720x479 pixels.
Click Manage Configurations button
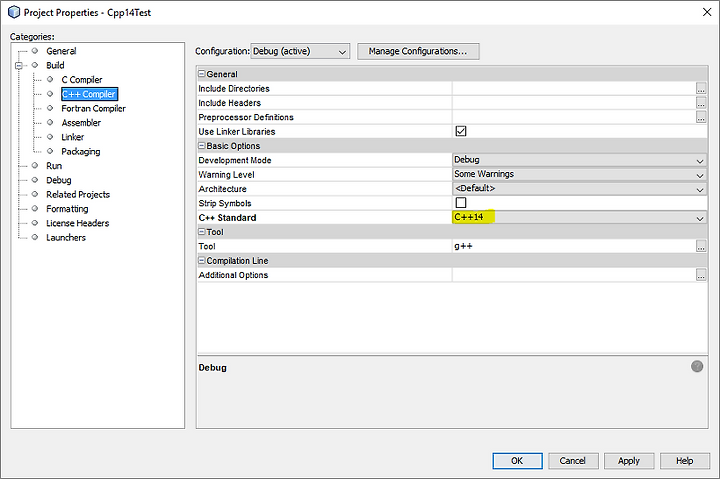pyautogui.click(x=418, y=51)
